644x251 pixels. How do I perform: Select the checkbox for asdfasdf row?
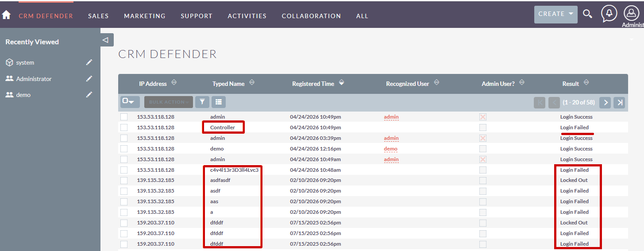click(x=124, y=181)
